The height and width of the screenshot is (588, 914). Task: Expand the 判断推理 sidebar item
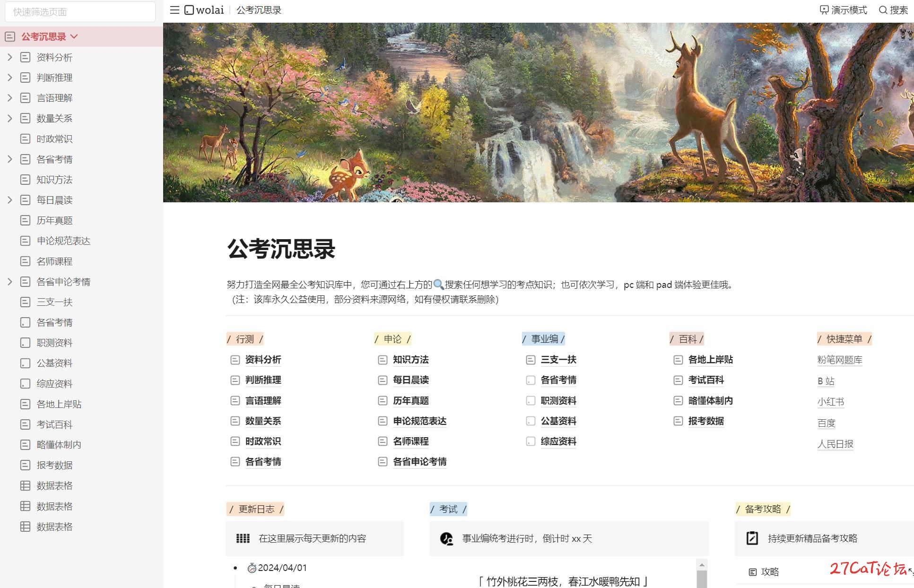[x=9, y=78]
